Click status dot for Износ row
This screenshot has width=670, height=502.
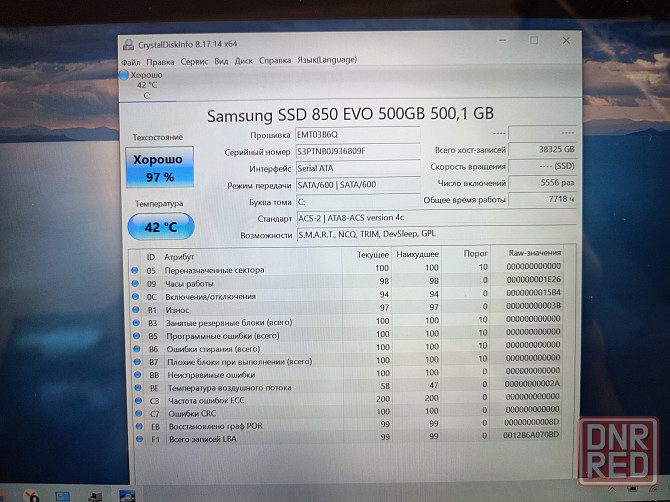(136, 309)
